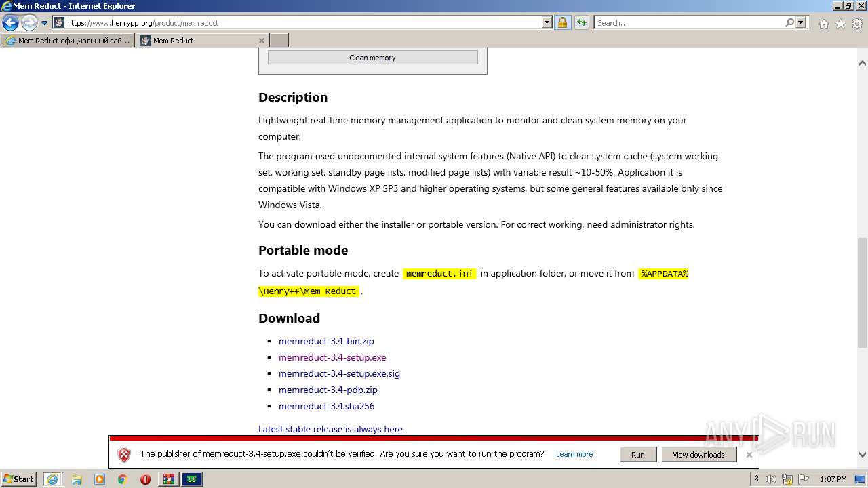Click the 'Description' heading
This screenshot has width=868, height=488.
(293, 97)
